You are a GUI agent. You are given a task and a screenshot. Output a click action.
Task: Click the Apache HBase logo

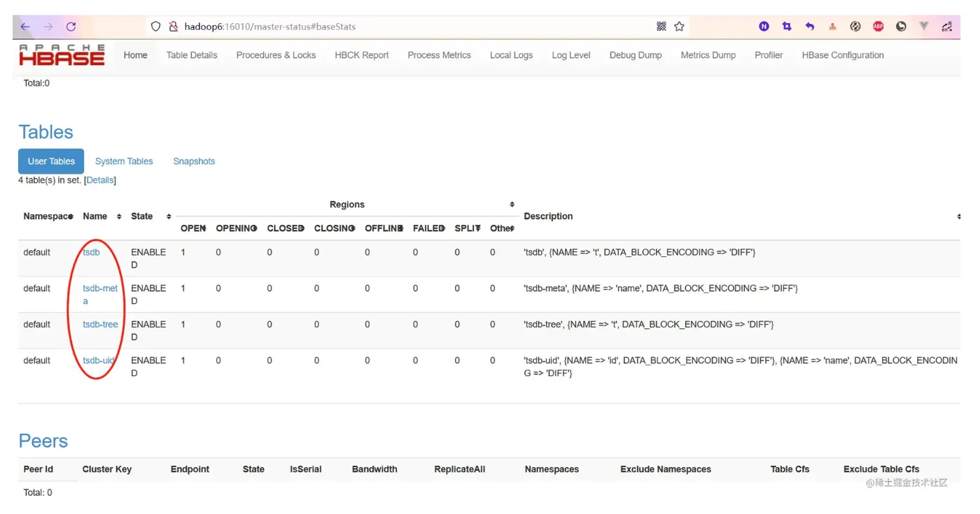click(x=62, y=55)
